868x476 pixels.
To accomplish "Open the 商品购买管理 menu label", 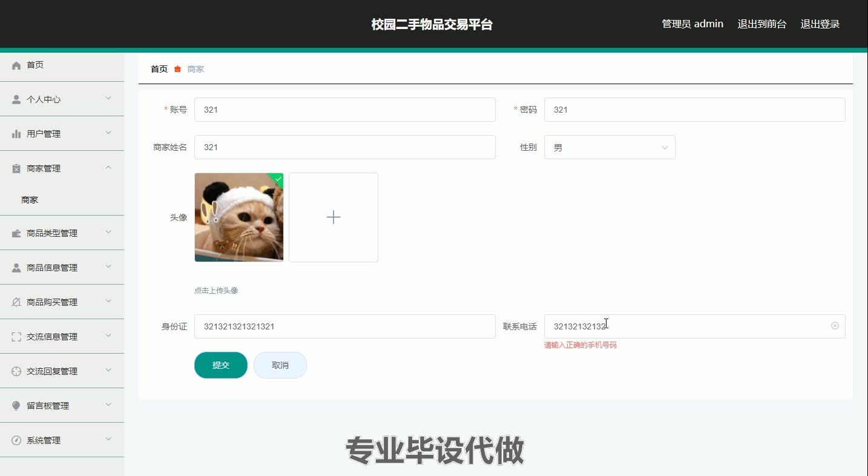I will (x=52, y=303).
